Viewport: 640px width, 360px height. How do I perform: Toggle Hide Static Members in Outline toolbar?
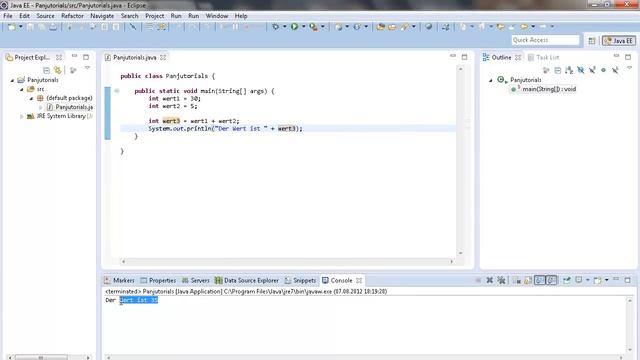tap(592, 70)
